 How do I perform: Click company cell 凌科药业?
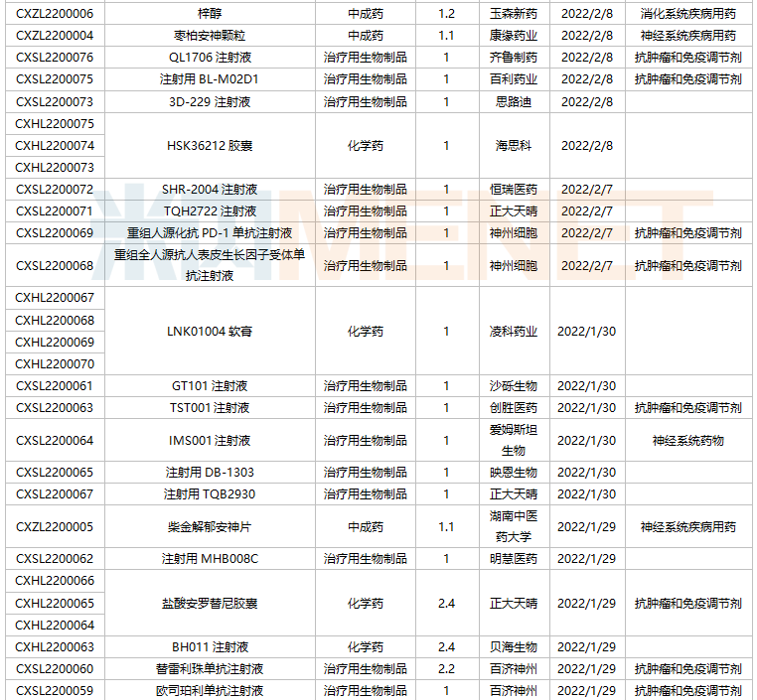click(514, 332)
